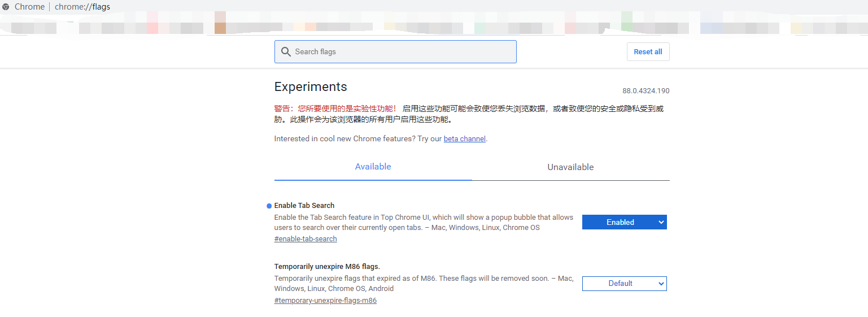Image resolution: width=868 pixels, height=317 pixels.
Task: Click the Chrome label beside the URL
Action: click(x=29, y=7)
